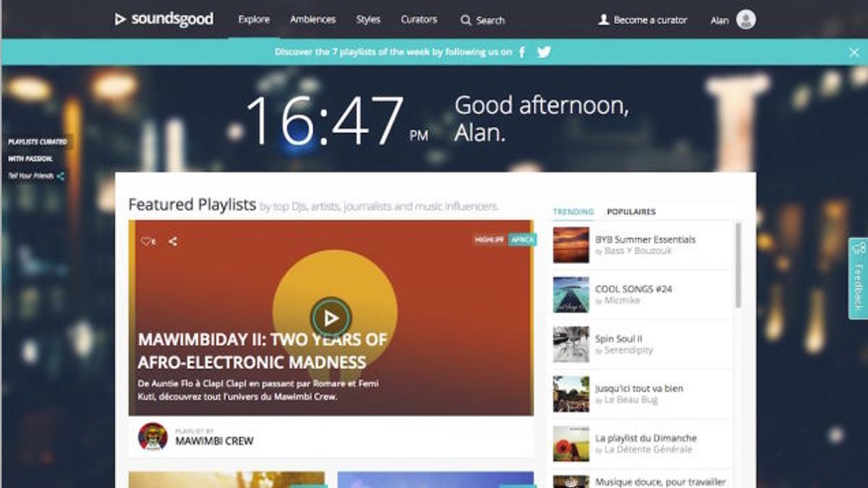The width and height of the screenshot is (868, 488).
Task: Open the Styles menu
Action: (x=368, y=20)
